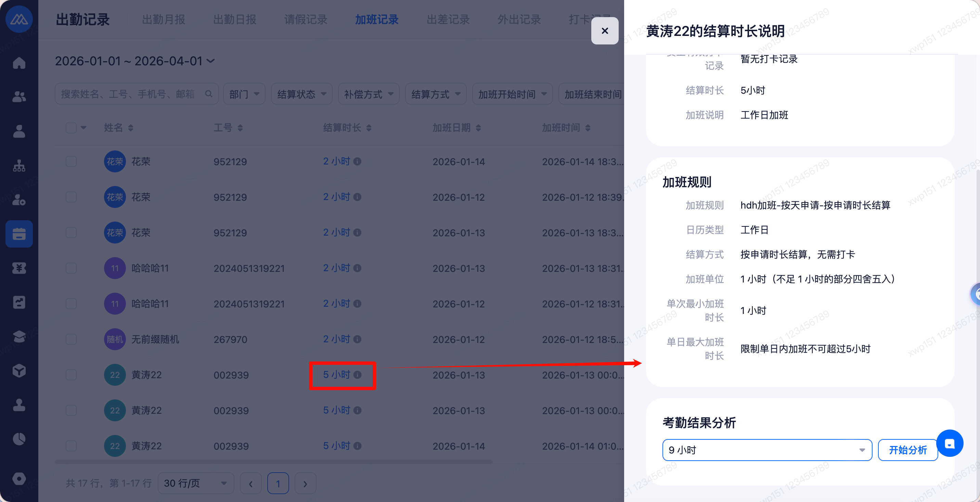The height and width of the screenshot is (502, 980).
Task: Open the 9 小时 analysis dropdown
Action: [x=766, y=450]
